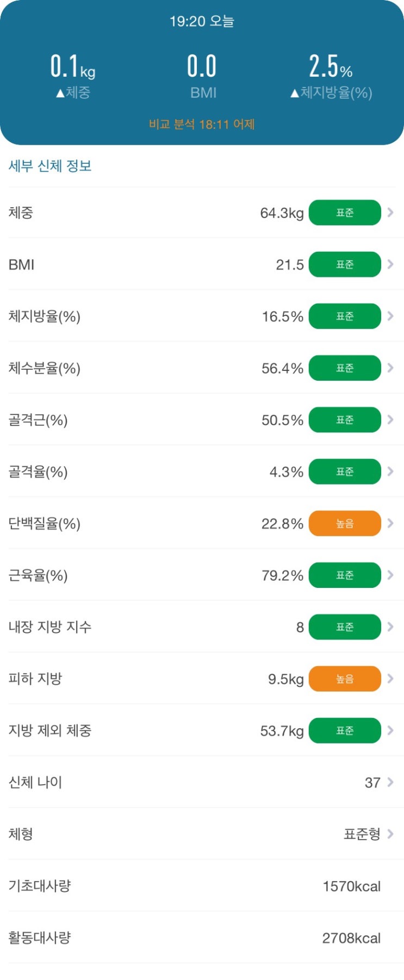Open the 체중 detail chevron

[x=390, y=213]
